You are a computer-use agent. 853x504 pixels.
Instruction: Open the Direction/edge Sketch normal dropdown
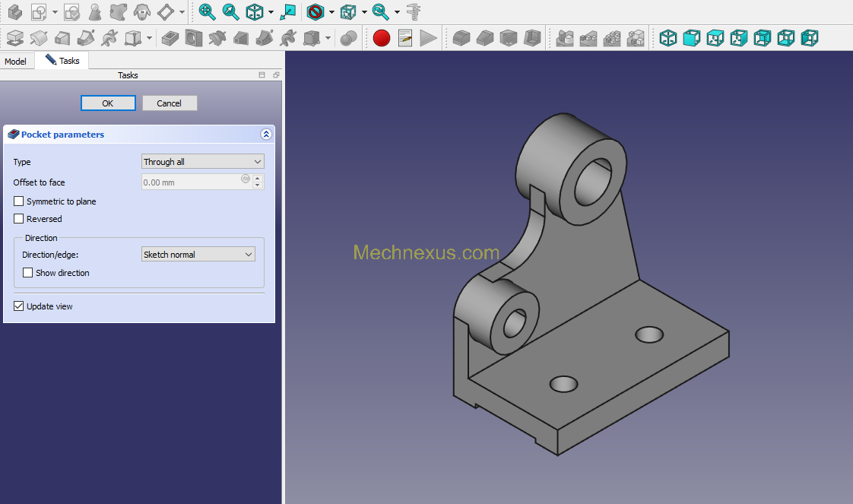tap(198, 255)
